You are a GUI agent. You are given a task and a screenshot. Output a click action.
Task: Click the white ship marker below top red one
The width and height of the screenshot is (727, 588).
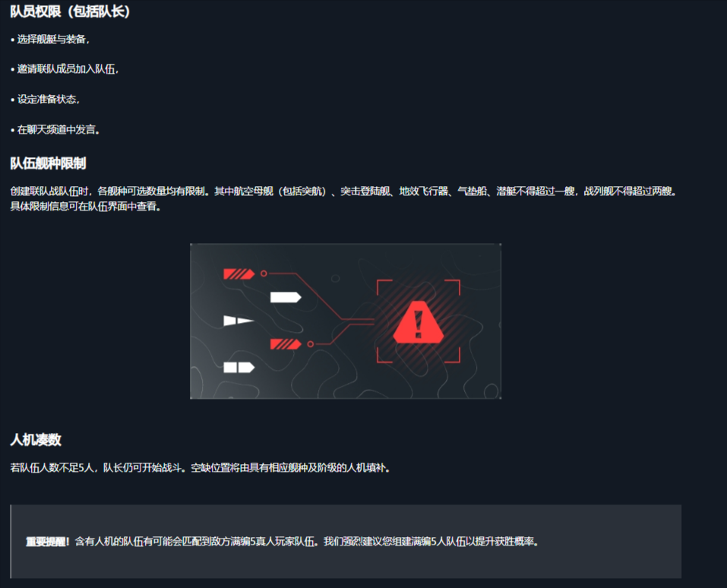click(286, 297)
